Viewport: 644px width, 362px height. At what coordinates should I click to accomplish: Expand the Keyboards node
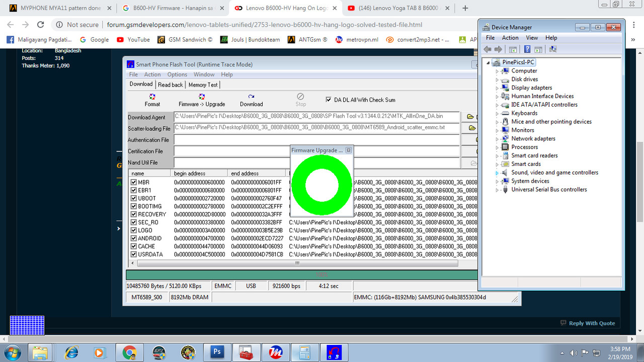click(497, 114)
